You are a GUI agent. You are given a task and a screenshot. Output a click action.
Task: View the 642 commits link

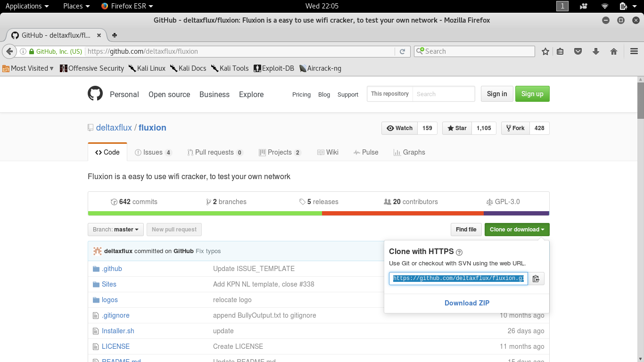(134, 202)
